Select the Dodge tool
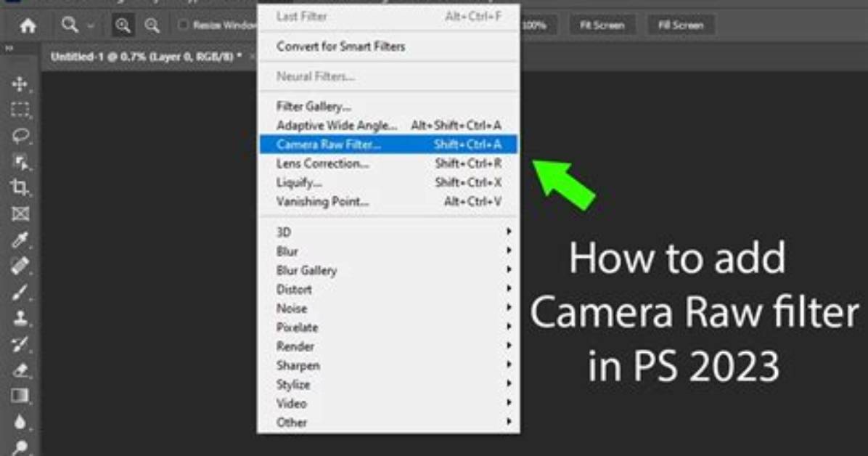The height and width of the screenshot is (456, 868). pyautogui.click(x=20, y=447)
